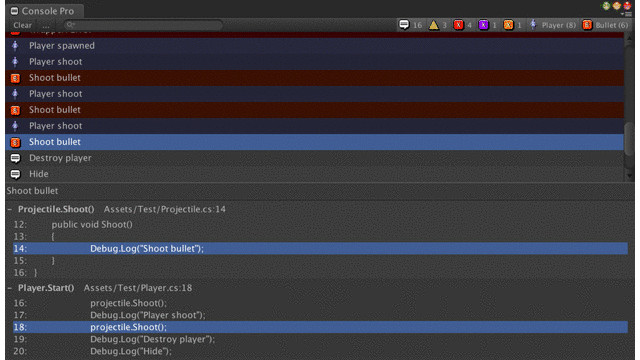
Task: Click the speech bubble icon beside Hide
Action: click(x=16, y=174)
